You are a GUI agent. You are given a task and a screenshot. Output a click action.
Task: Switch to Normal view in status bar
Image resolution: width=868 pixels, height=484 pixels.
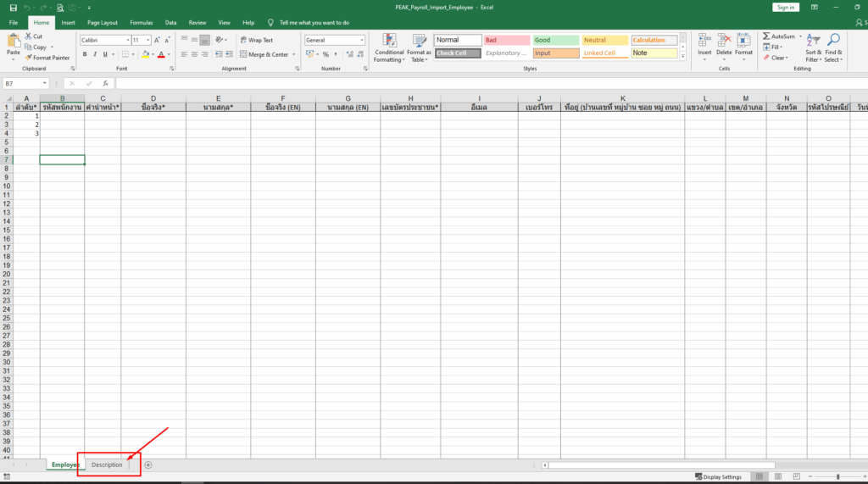pyautogui.click(x=759, y=477)
